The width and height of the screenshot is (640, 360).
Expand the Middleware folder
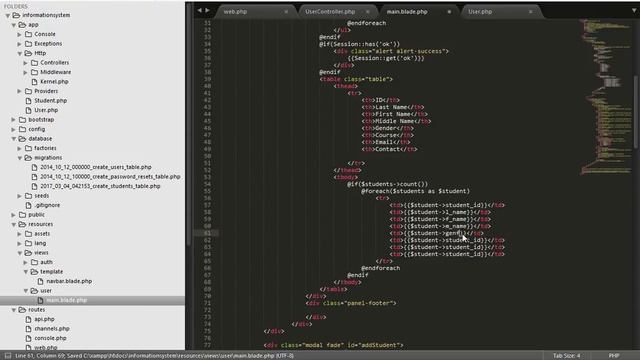(26, 72)
